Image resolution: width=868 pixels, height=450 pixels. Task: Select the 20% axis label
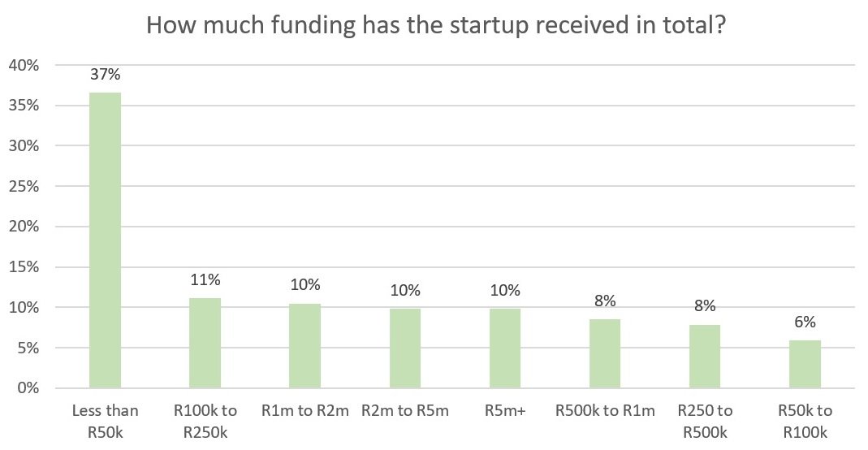(24, 227)
